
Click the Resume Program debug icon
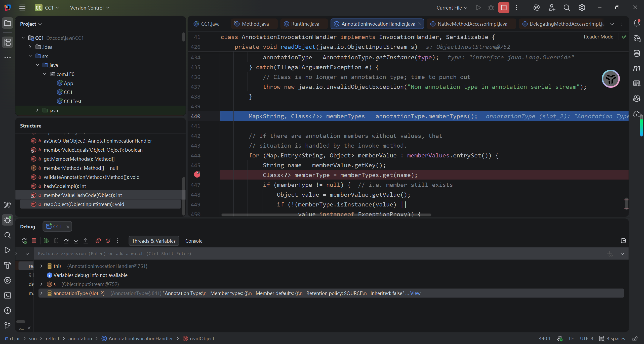46,241
